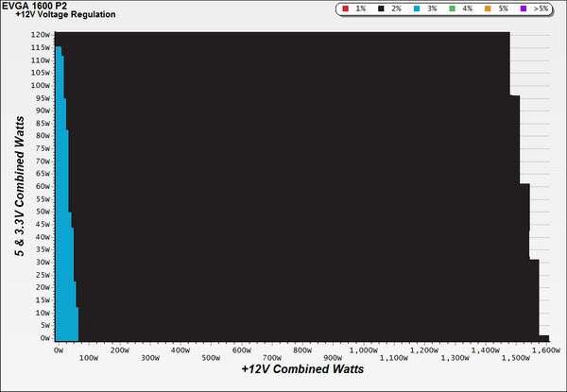Click the '105w' y-axis tick label

[x=40, y=73]
